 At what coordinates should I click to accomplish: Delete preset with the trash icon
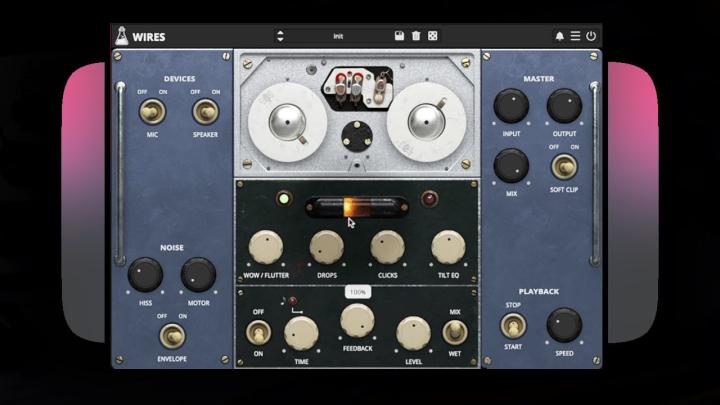coord(416,36)
